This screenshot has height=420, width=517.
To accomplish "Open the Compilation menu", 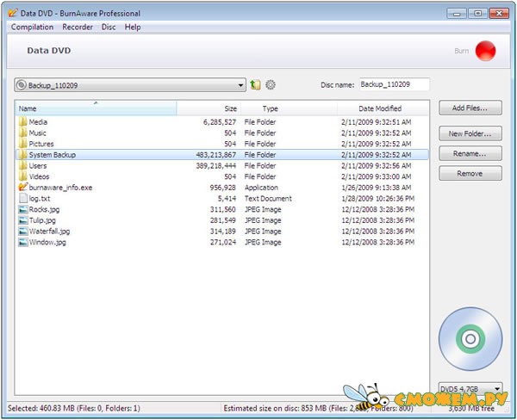I will click(33, 27).
